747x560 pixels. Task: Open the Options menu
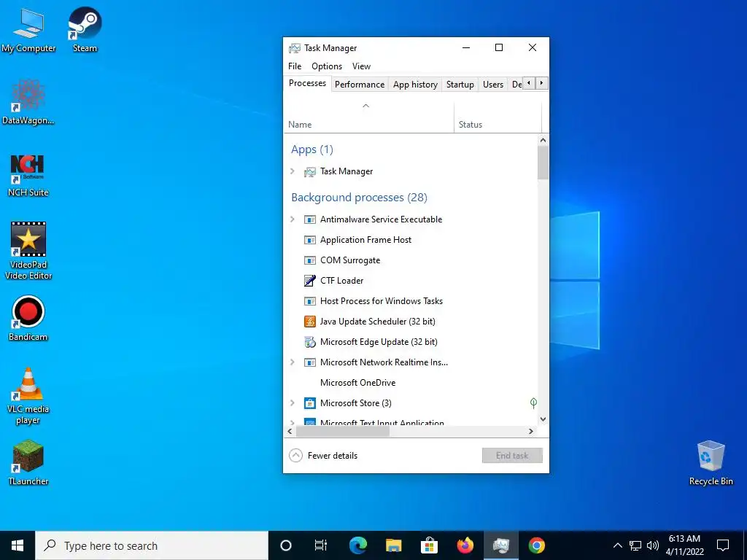(327, 66)
